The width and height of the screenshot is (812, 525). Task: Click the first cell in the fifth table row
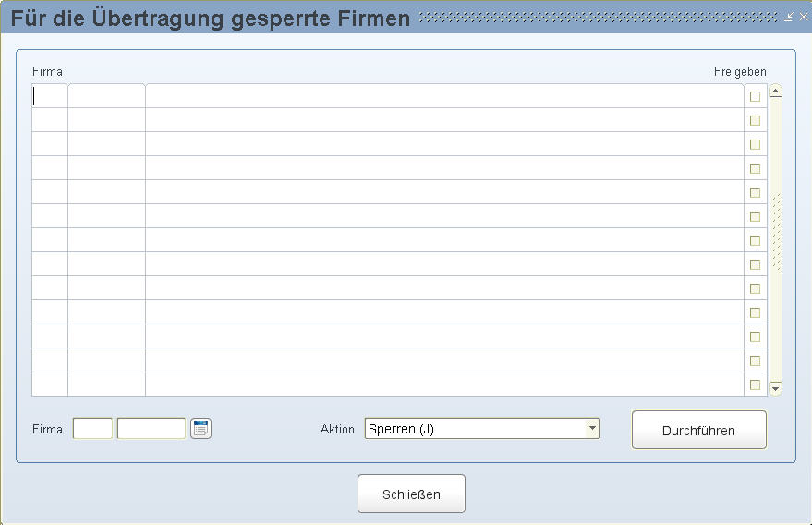tap(50, 192)
